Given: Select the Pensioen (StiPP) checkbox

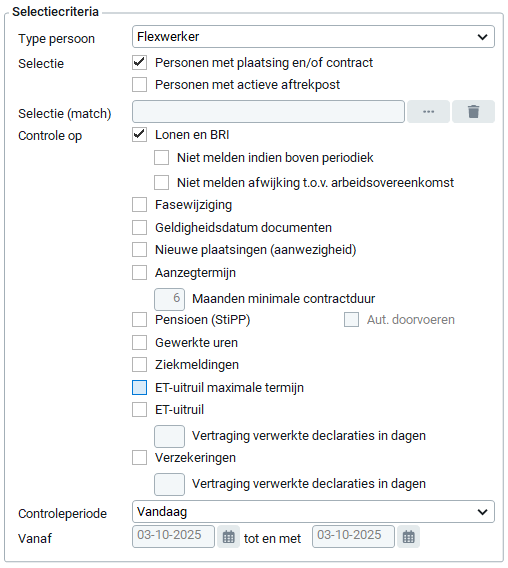Looking at the screenshot, I should (140, 320).
